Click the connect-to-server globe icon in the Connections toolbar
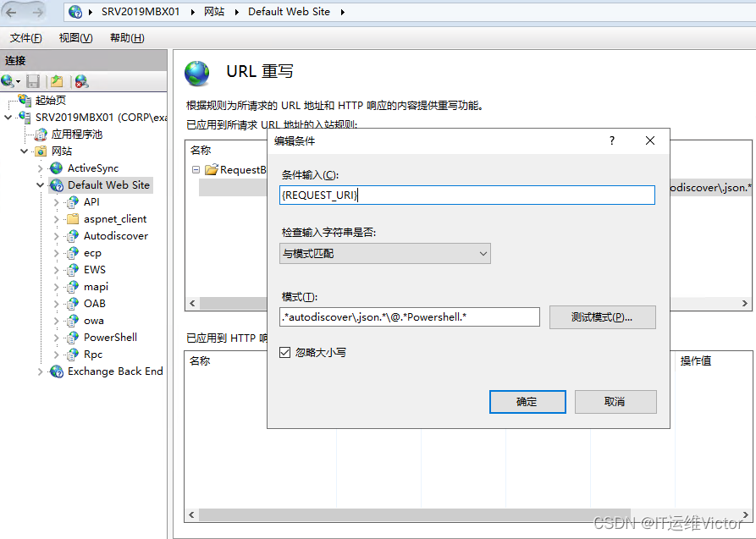 (8, 81)
